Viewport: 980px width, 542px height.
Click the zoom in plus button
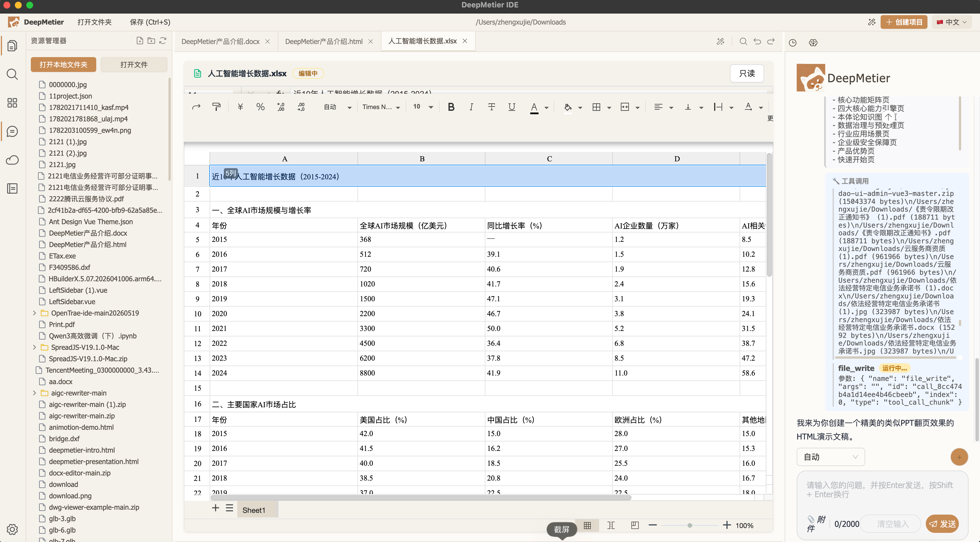(727, 525)
